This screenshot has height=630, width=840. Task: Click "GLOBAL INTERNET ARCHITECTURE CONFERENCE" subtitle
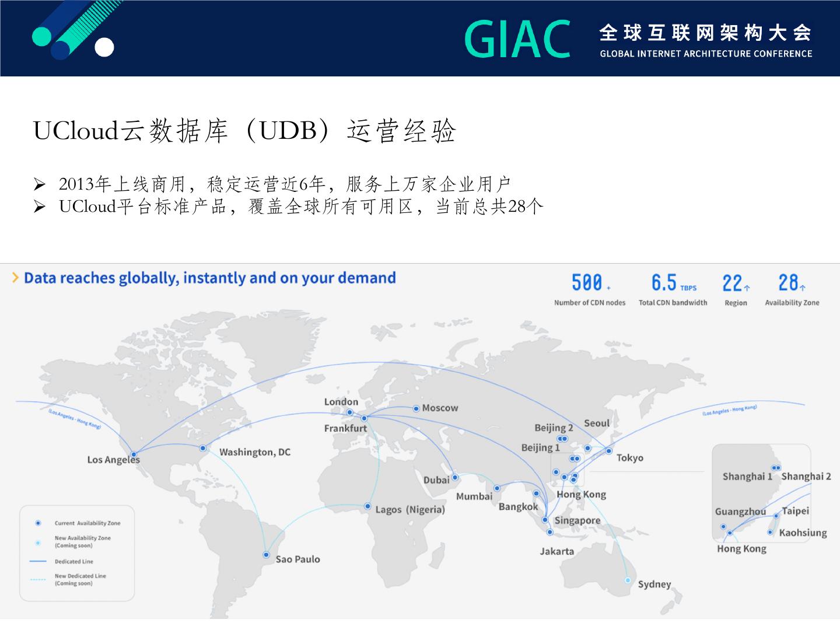coord(706,54)
